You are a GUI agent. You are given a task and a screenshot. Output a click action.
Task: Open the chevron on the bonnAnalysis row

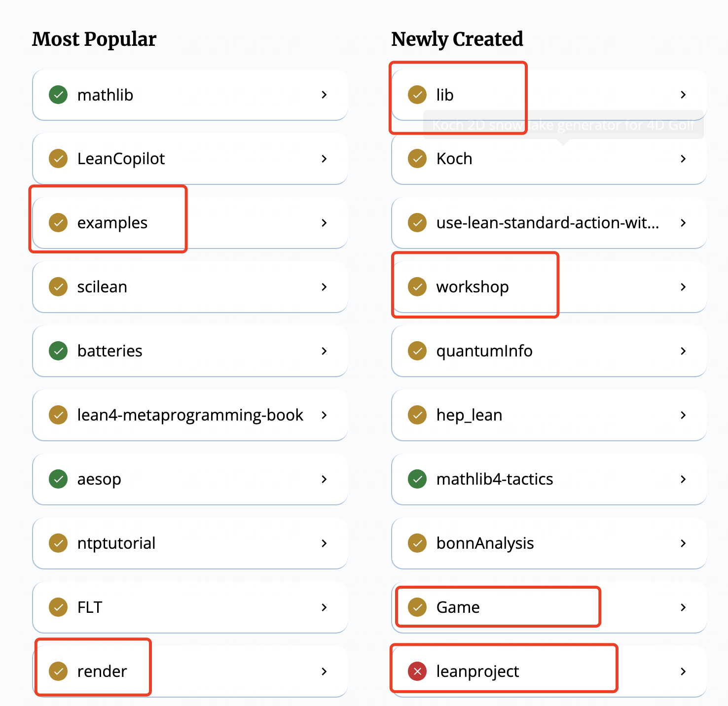point(683,543)
